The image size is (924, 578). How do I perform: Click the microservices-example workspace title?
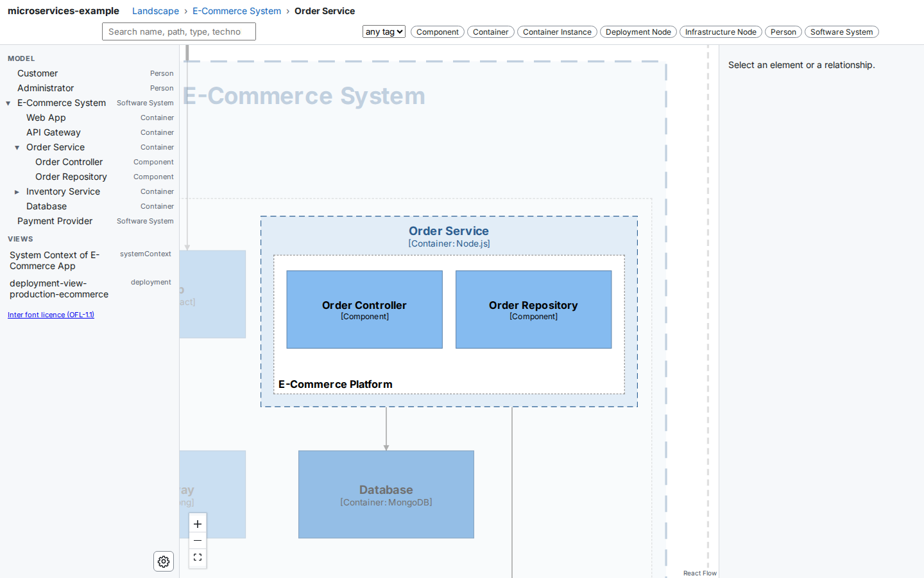pos(64,11)
